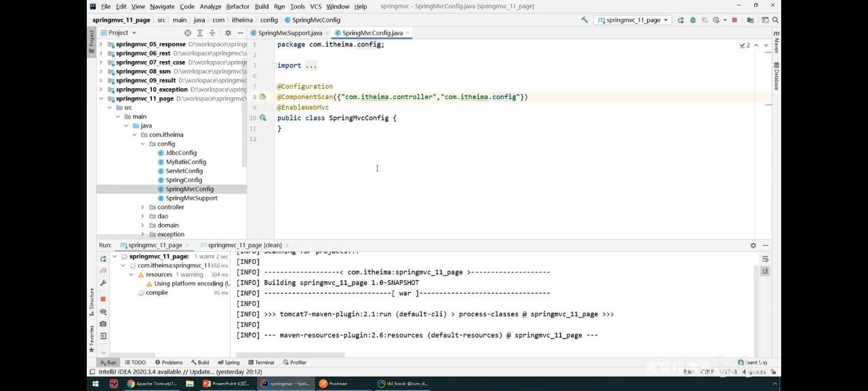
Task: Open the TODO tool window
Action: pos(135,362)
